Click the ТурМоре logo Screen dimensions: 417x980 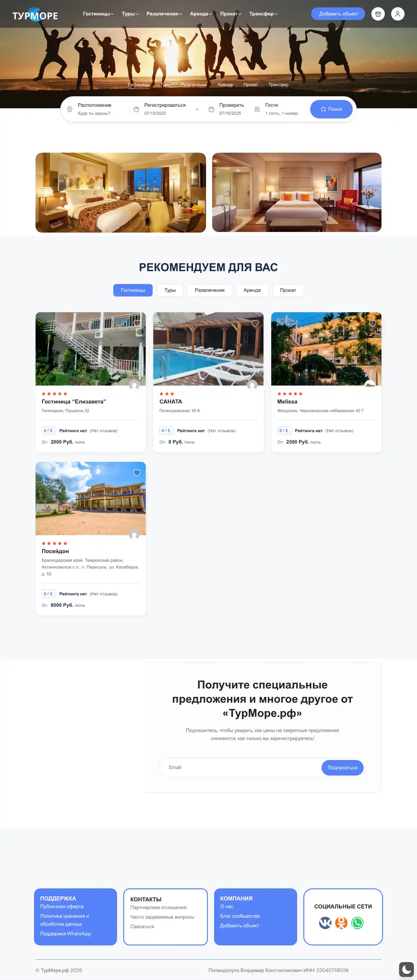coord(35,14)
